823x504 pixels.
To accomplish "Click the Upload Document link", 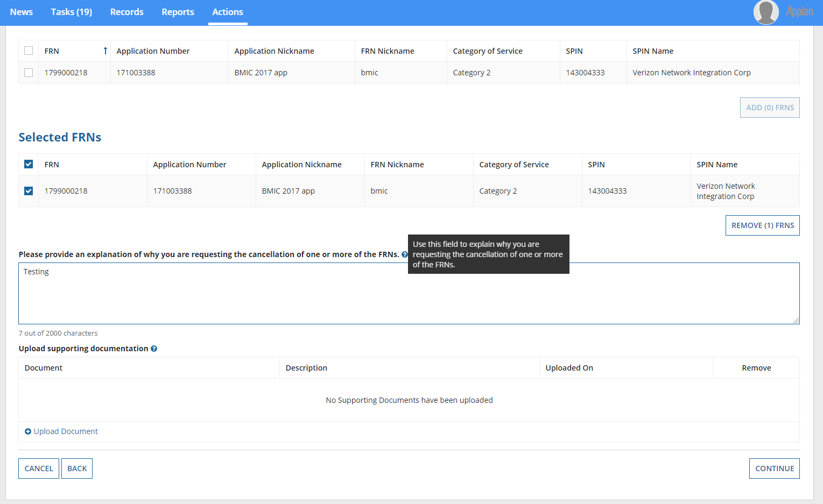I will pos(66,431).
